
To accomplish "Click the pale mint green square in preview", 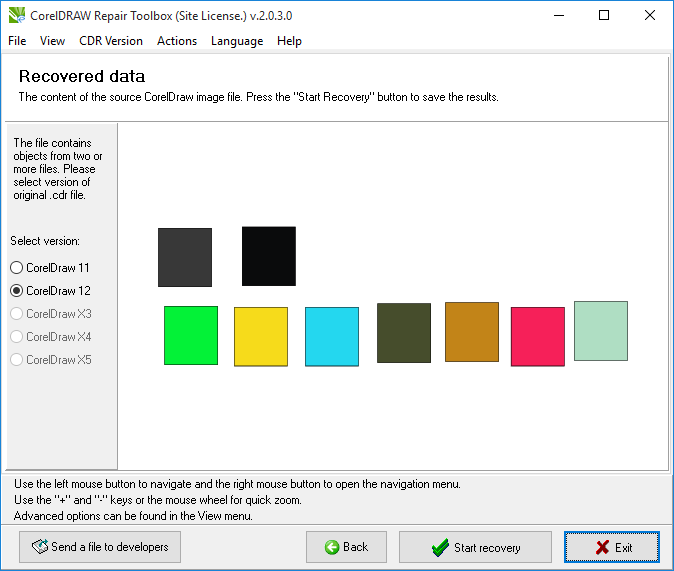I will (601, 331).
